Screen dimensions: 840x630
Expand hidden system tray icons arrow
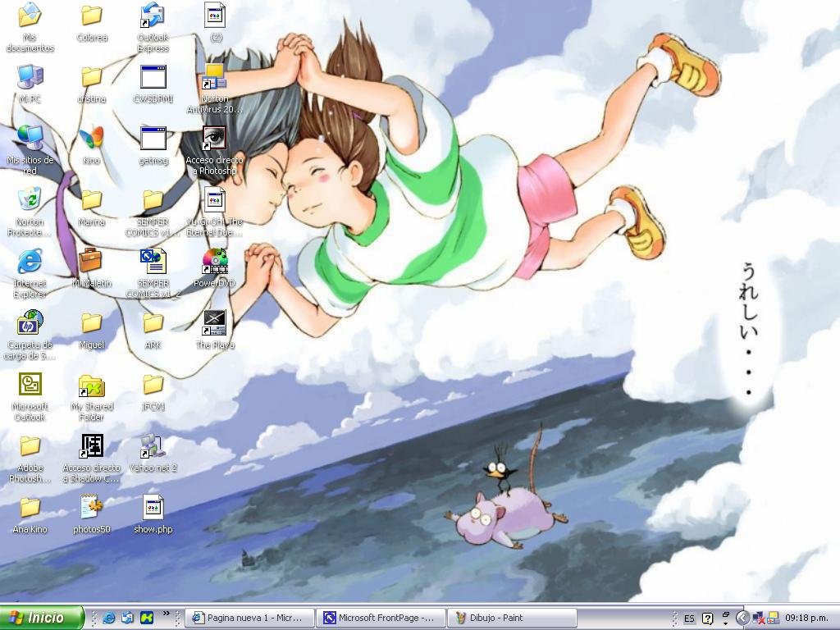(742, 619)
